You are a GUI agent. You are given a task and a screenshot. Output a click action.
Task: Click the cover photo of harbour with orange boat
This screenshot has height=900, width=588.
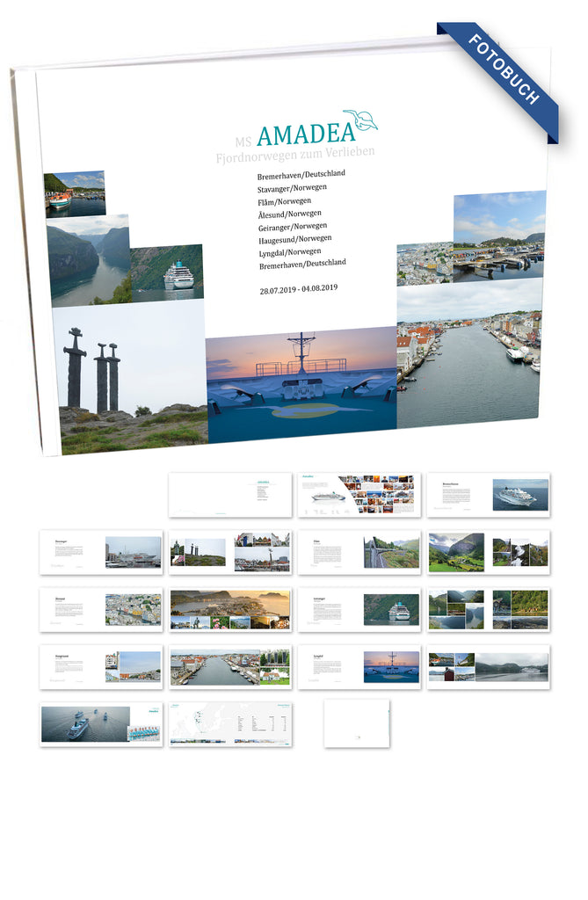[75, 193]
